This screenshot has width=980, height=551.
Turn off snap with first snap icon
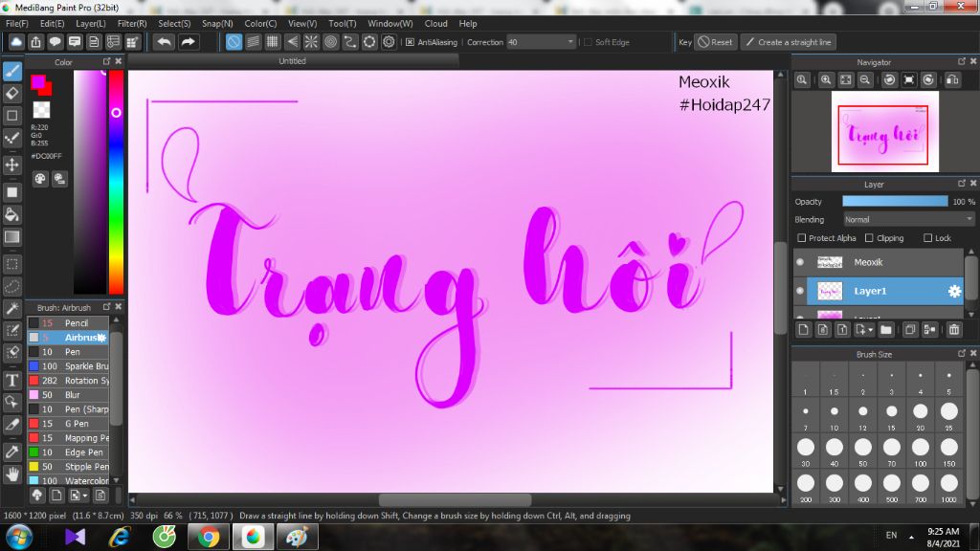(x=234, y=42)
